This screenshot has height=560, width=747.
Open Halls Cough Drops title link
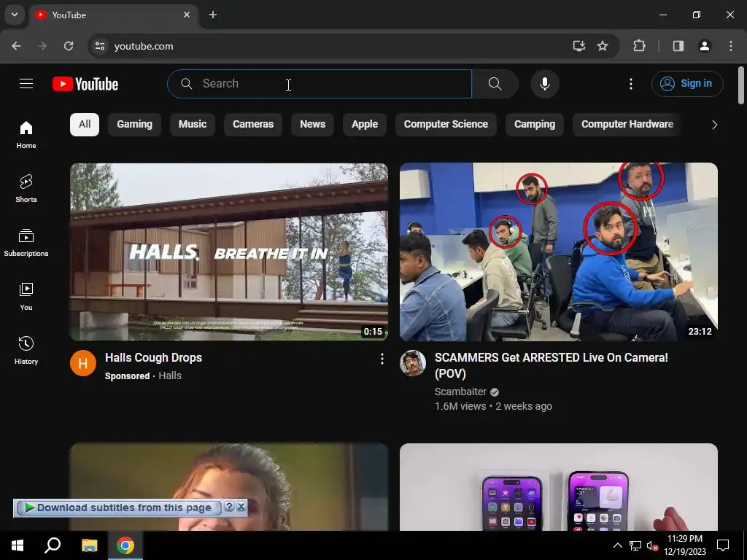(x=153, y=357)
